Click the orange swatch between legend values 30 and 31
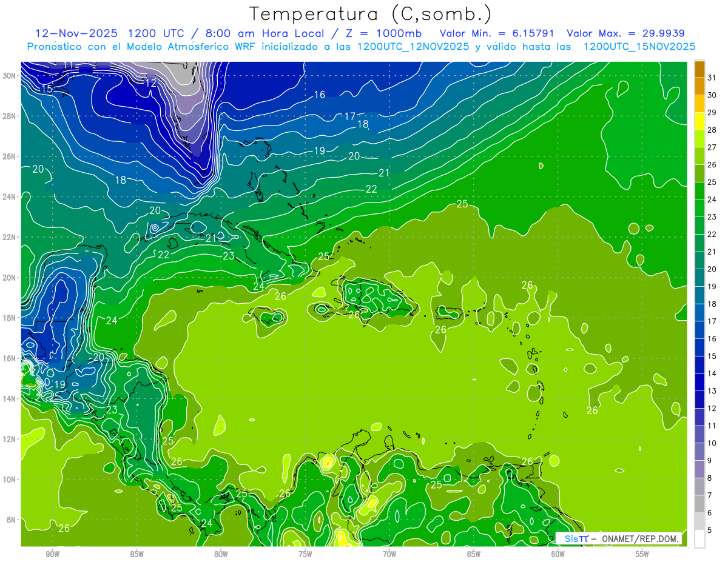 (699, 86)
